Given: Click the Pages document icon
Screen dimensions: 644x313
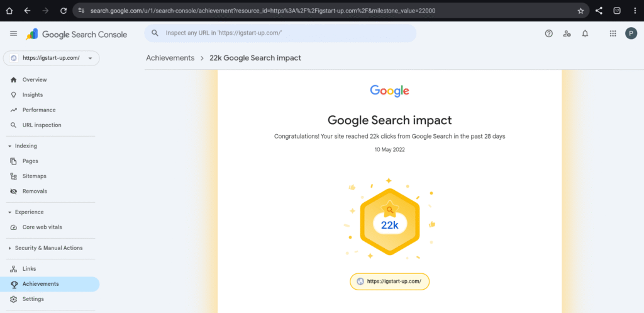Looking at the screenshot, I should point(14,161).
